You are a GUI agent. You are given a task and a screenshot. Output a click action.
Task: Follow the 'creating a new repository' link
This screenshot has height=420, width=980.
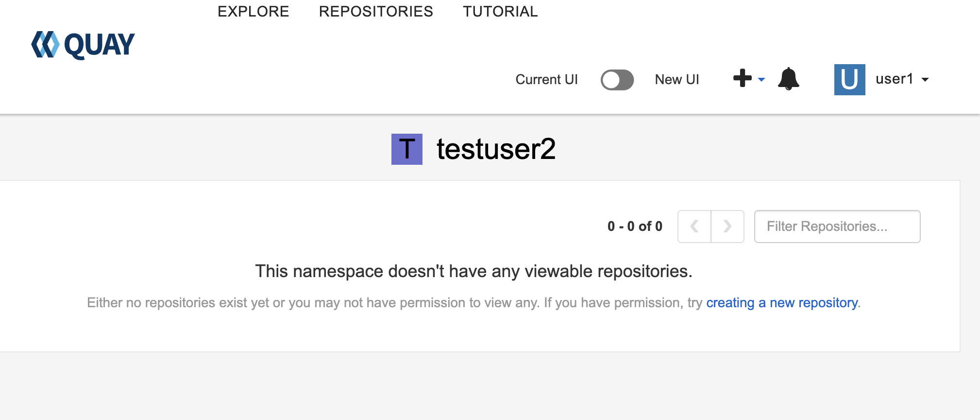(782, 303)
